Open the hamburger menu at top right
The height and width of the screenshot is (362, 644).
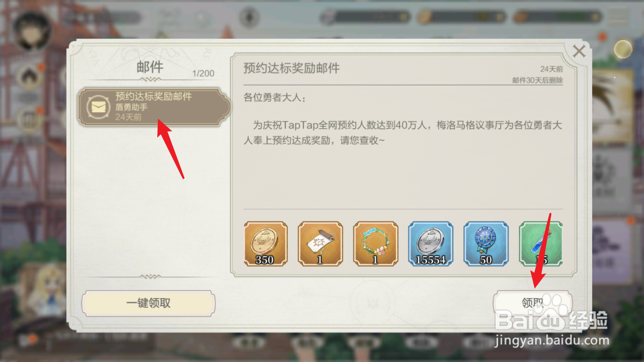(618, 16)
